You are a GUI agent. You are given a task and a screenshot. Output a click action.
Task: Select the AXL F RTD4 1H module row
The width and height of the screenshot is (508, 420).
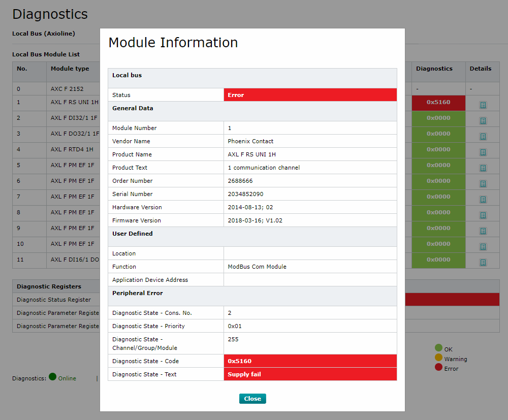tap(72, 149)
